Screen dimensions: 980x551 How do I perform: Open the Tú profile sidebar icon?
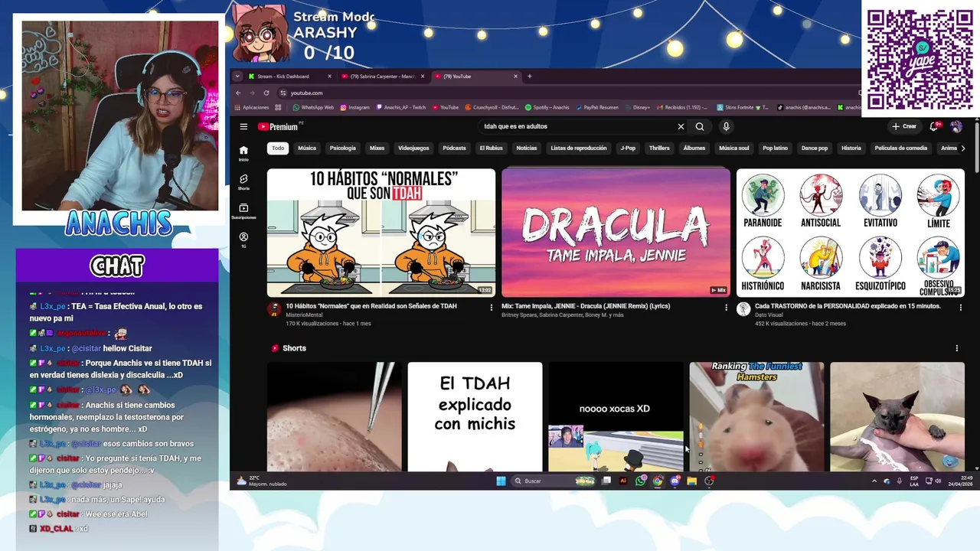coord(243,240)
